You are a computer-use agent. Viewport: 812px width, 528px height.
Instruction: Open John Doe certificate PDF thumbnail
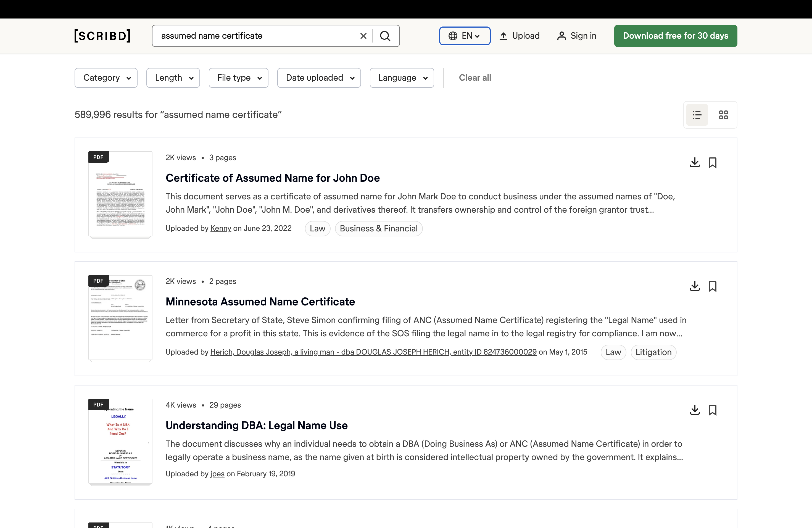(120, 194)
